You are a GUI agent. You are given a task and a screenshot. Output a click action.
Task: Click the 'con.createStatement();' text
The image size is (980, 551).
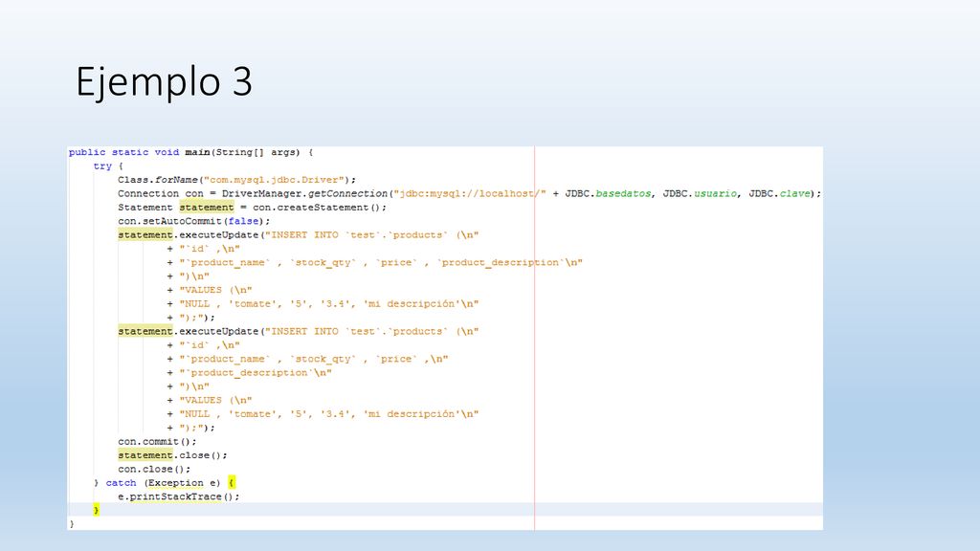320,208
